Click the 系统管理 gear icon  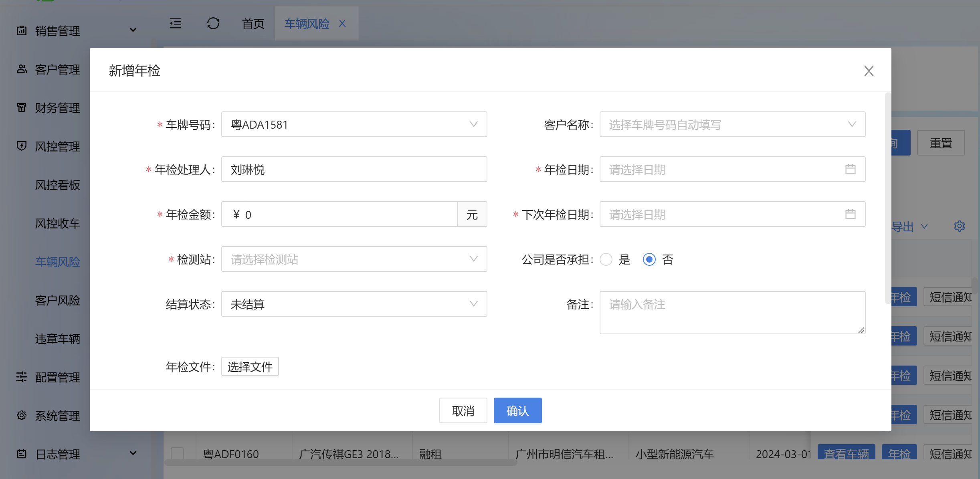click(x=22, y=415)
